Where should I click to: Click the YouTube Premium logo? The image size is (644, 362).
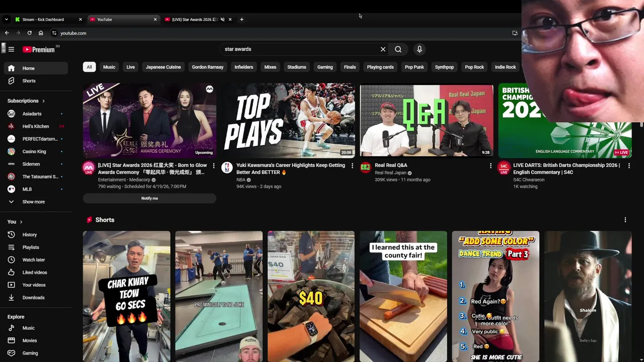(x=39, y=49)
